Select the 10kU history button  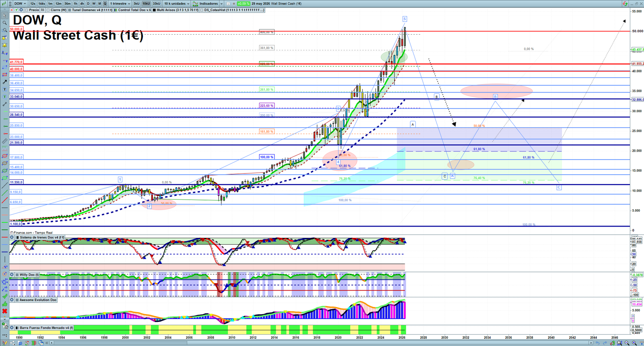tap(146, 4)
